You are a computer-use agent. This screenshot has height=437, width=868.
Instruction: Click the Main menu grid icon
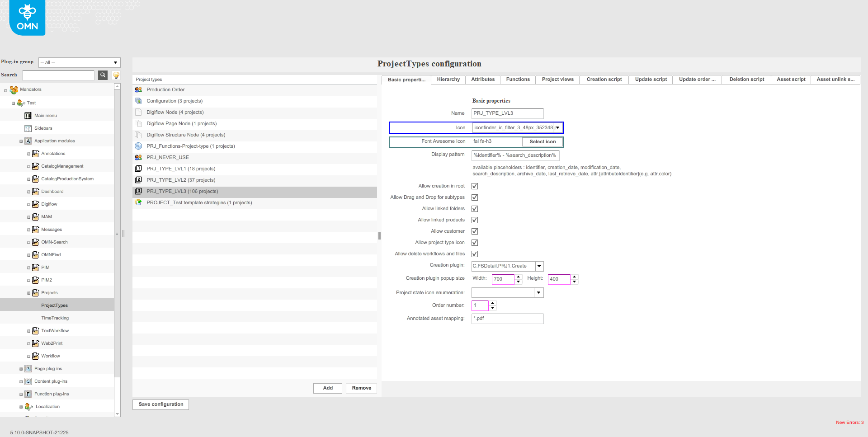[28, 116]
